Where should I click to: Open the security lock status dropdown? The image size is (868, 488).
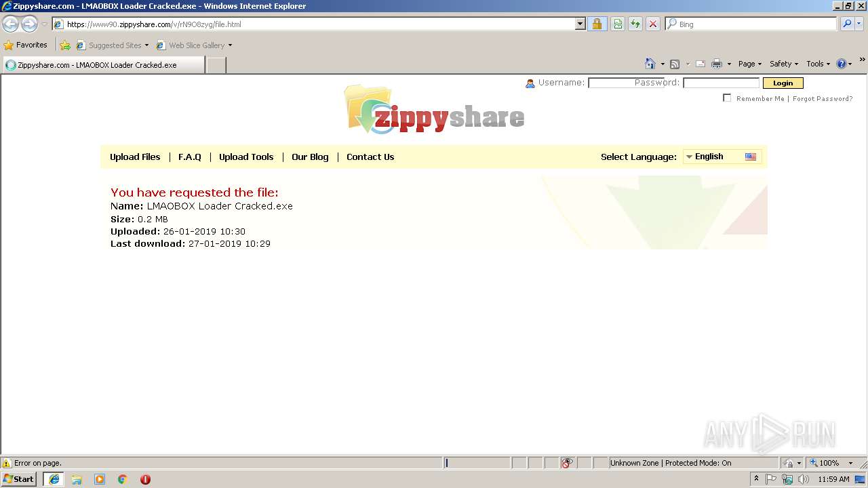[792, 463]
